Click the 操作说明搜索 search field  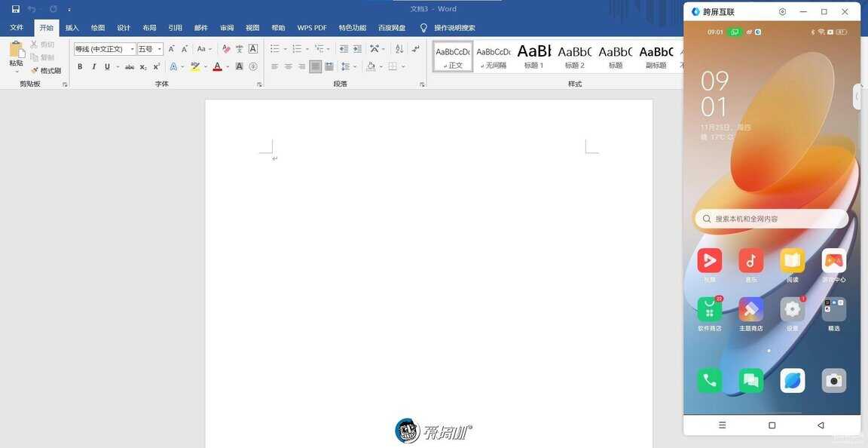[x=454, y=28]
